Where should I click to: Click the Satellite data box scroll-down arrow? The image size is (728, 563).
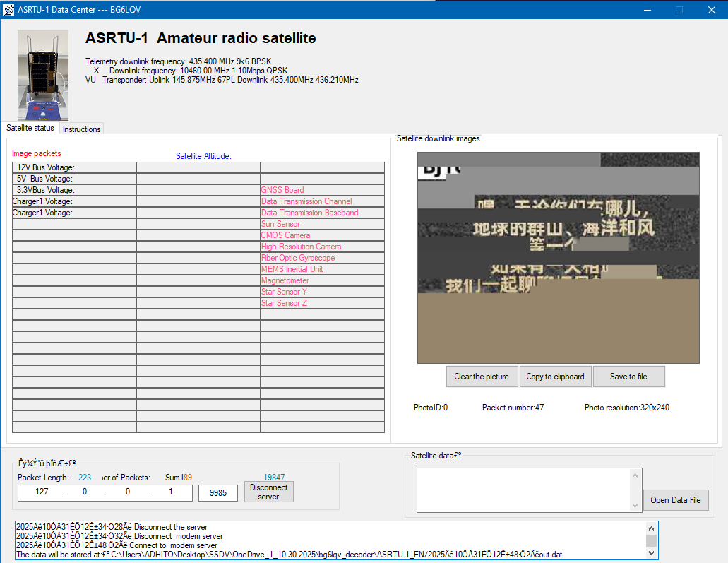pyautogui.click(x=635, y=504)
